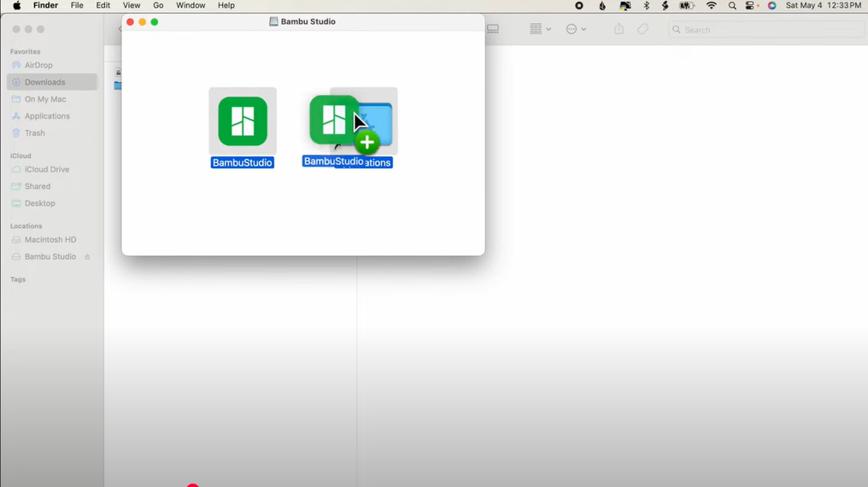The width and height of the screenshot is (868, 487).
Task: Click the display menu bar icon
Action: tap(625, 5)
